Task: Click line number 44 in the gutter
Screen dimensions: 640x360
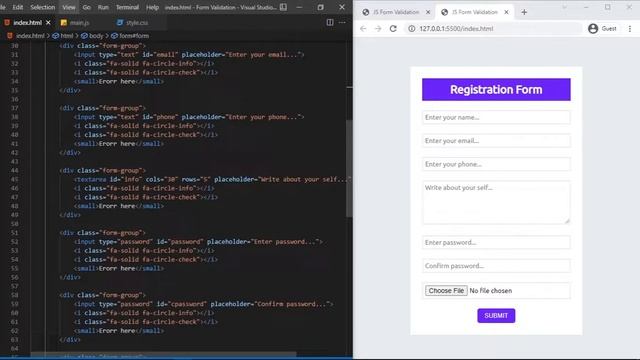Action: (x=15, y=171)
